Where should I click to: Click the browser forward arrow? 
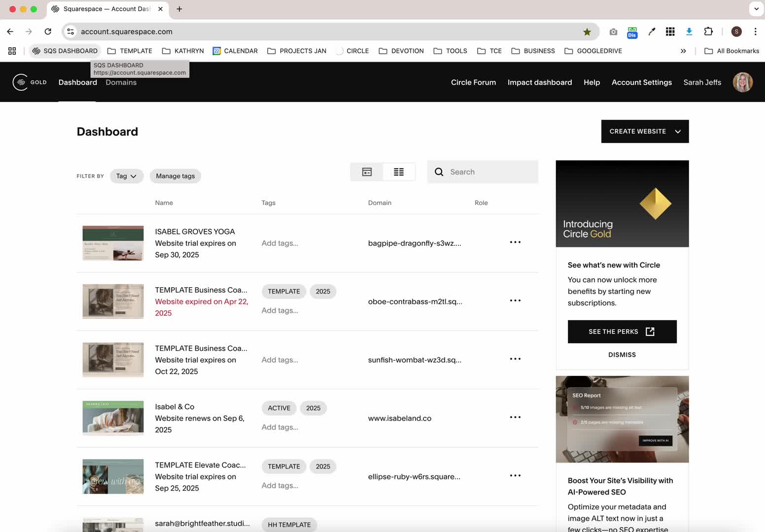coord(29,32)
